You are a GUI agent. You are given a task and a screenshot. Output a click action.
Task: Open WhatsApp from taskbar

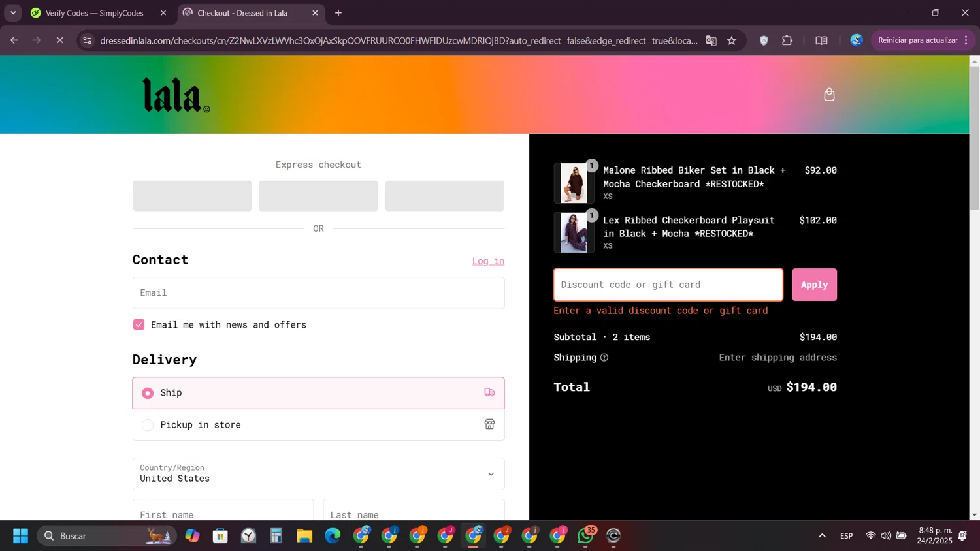coord(586,536)
